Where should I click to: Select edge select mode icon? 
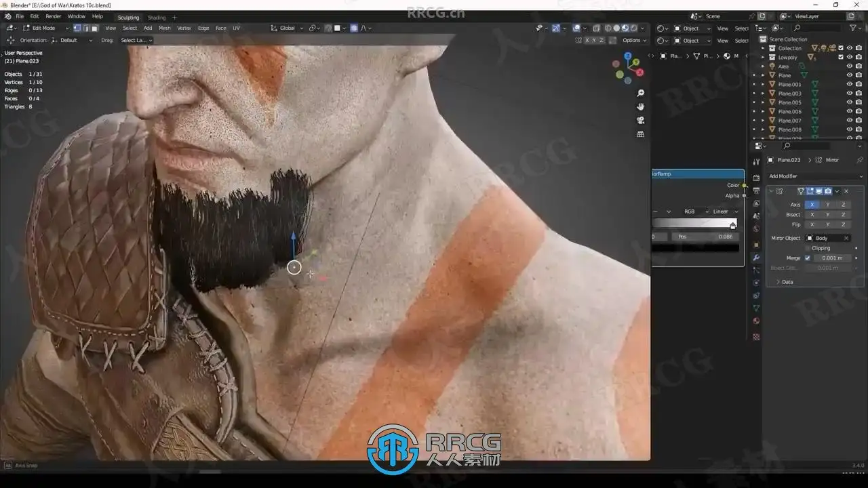pos(86,28)
